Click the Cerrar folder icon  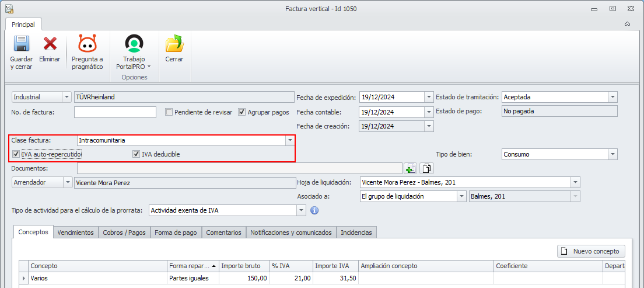tap(174, 44)
